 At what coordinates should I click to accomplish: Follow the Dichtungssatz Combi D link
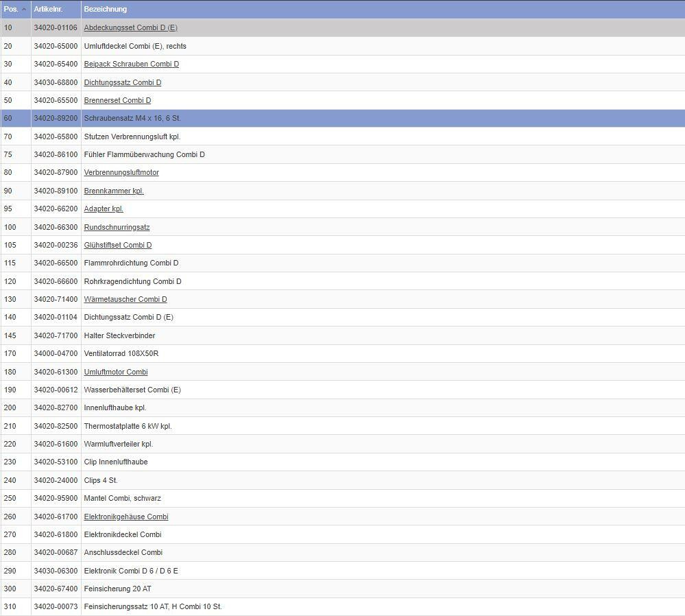pyautogui.click(x=122, y=82)
